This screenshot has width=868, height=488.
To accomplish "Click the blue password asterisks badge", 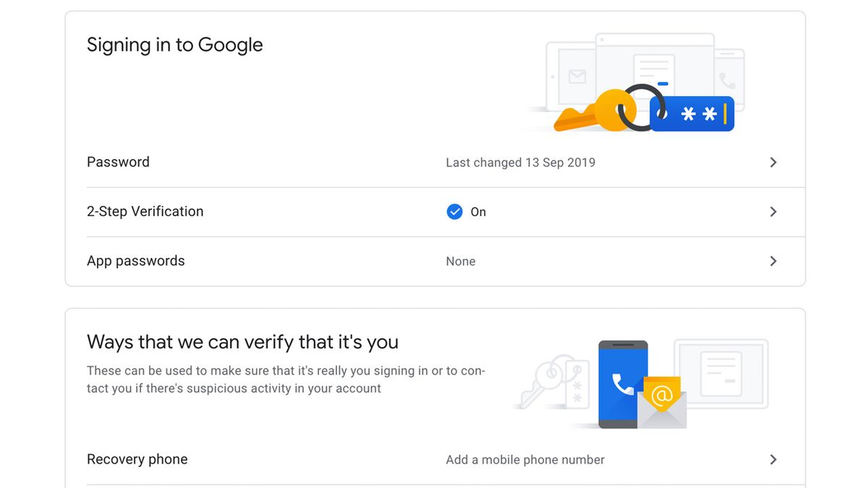I will [693, 114].
